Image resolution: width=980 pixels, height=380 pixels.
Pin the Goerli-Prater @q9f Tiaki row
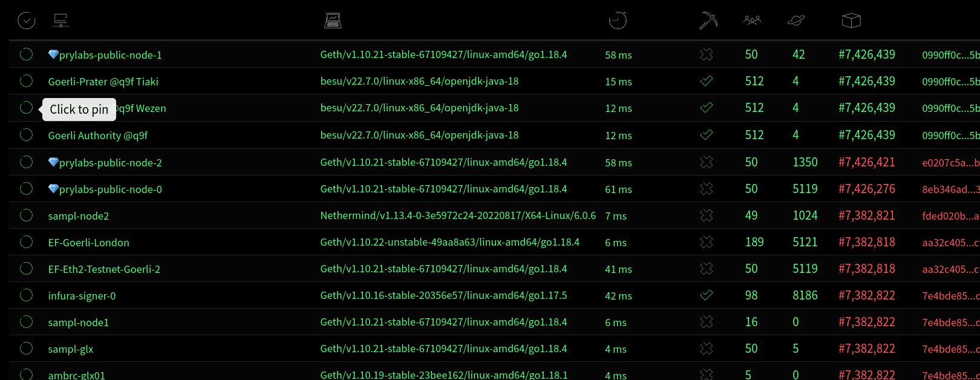click(x=26, y=81)
